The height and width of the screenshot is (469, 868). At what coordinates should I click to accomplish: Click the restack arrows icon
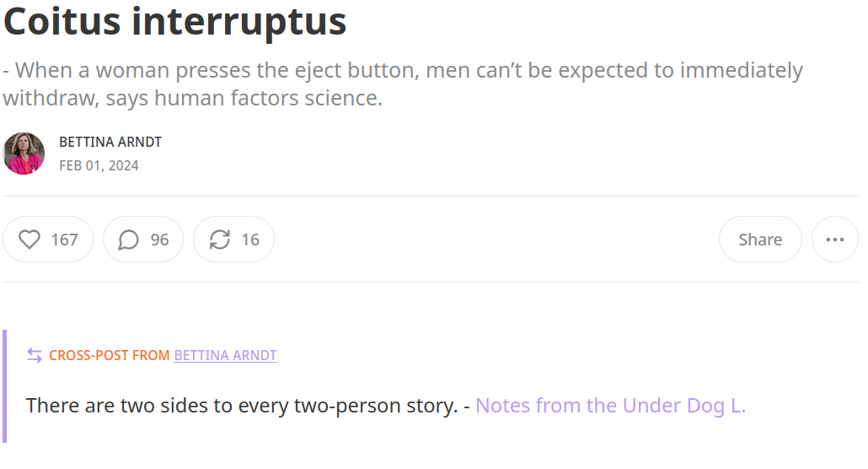pos(220,240)
